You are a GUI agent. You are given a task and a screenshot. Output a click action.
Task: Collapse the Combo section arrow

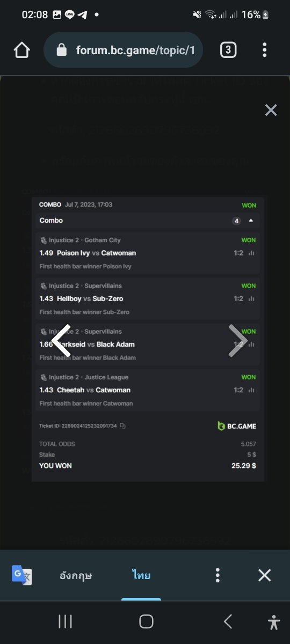coord(251,221)
